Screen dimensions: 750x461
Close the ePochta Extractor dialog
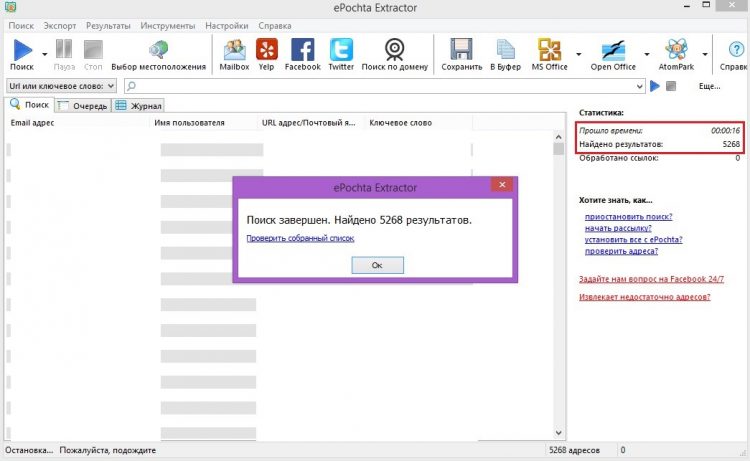coord(502,185)
